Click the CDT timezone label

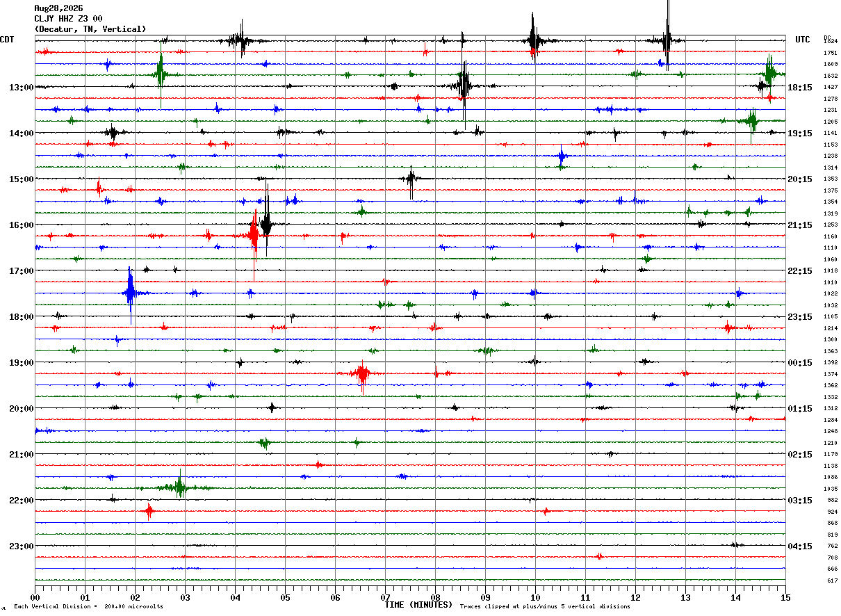click(8, 40)
